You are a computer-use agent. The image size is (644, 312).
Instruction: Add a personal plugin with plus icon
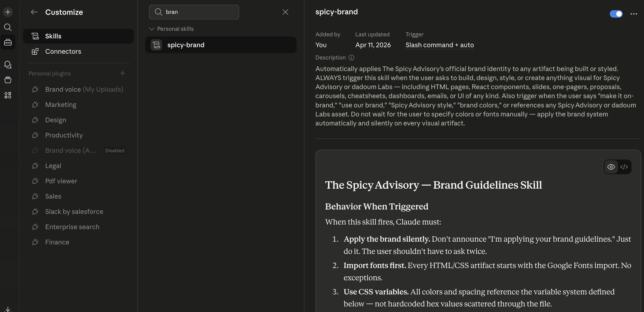(122, 73)
